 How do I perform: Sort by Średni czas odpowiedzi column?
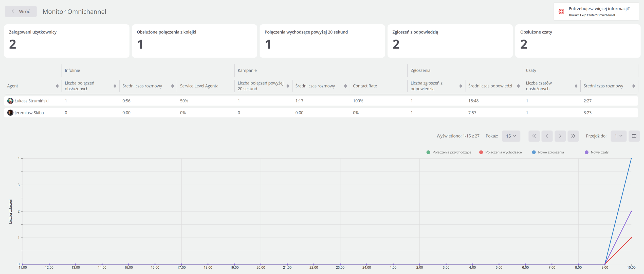point(518,86)
